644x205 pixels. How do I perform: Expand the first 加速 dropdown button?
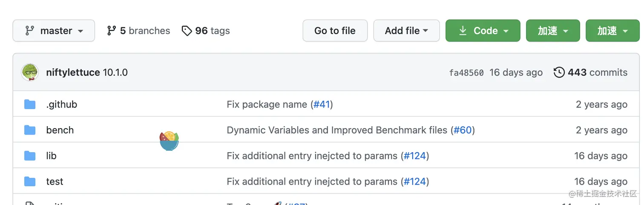(x=553, y=31)
